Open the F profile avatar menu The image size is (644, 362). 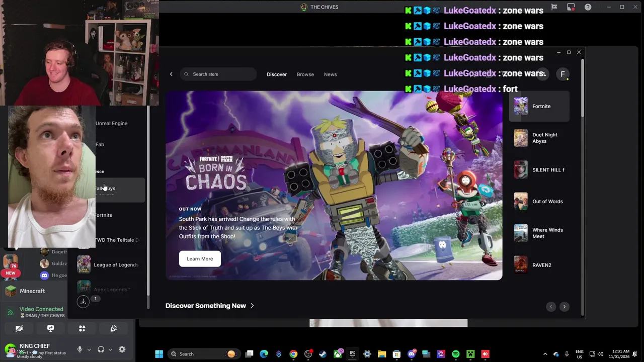(x=562, y=74)
